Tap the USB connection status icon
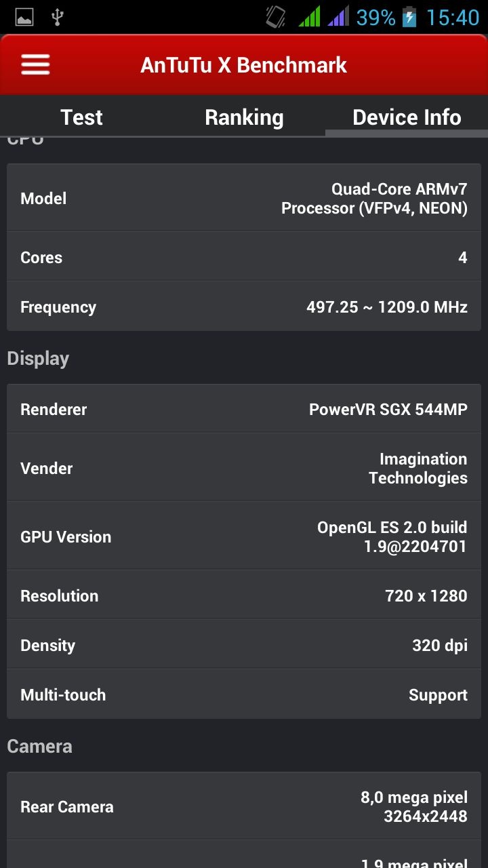488x868 pixels. (x=58, y=17)
